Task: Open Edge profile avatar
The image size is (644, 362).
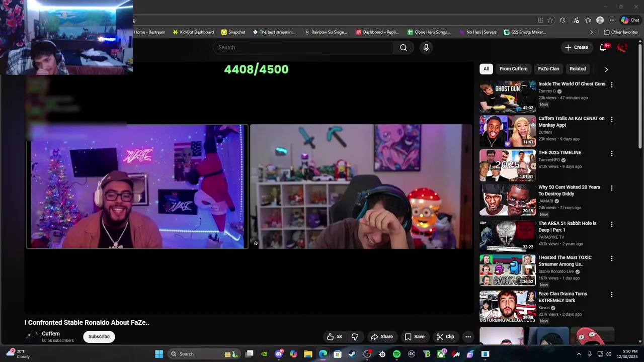Action: click(x=600, y=20)
